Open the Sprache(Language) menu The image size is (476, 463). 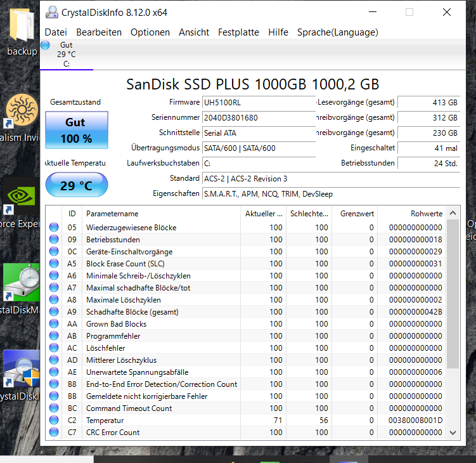tap(338, 32)
